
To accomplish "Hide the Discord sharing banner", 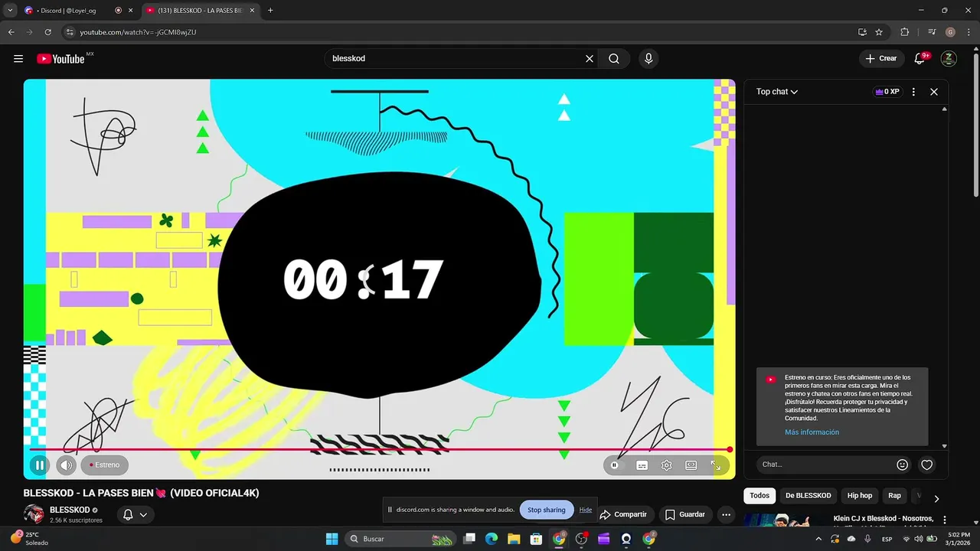I will pyautogui.click(x=586, y=510).
